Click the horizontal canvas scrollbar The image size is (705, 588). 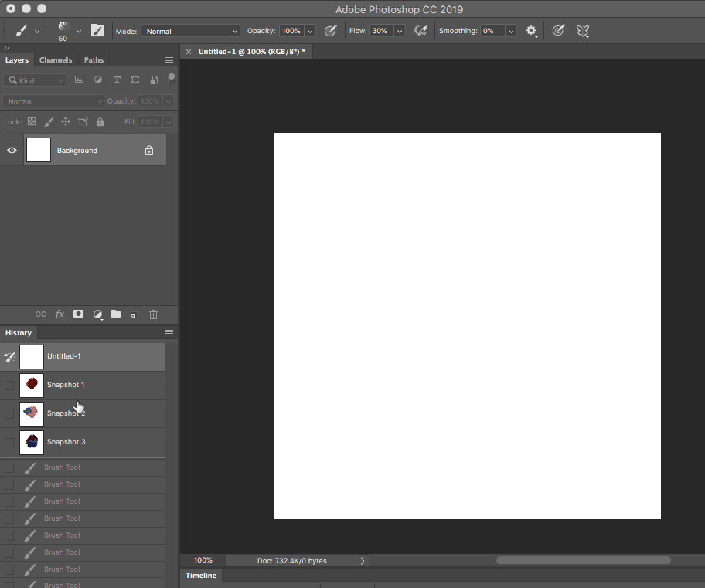click(x=583, y=560)
